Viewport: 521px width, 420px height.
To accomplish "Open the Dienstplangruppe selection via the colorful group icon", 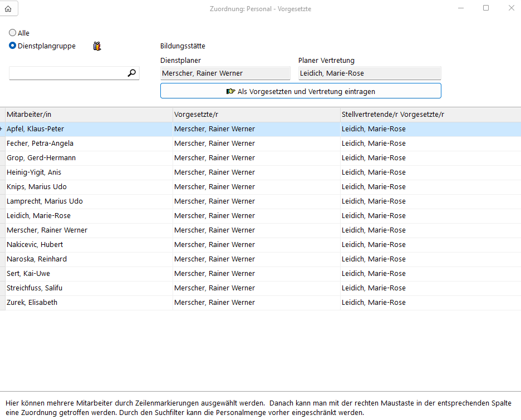I will coord(97,46).
